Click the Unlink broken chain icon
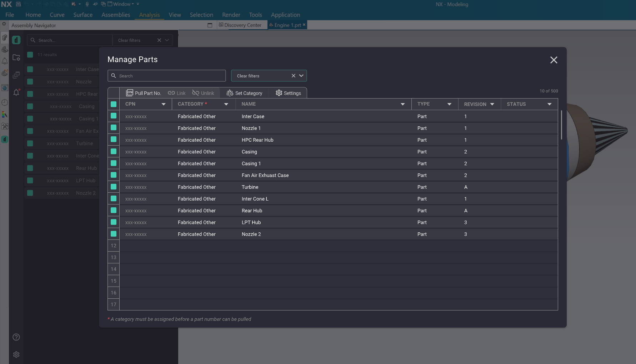Screen dimensions: 636x364 (196, 93)
